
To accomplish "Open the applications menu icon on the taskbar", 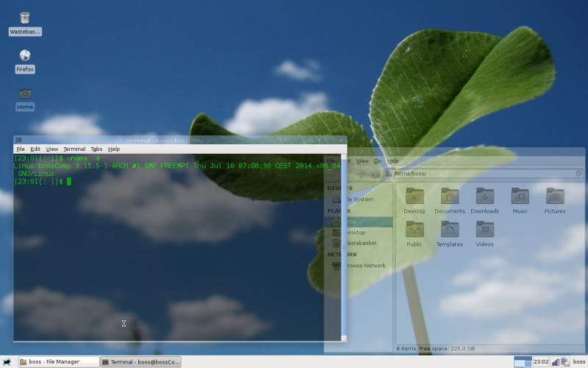I will point(7,362).
